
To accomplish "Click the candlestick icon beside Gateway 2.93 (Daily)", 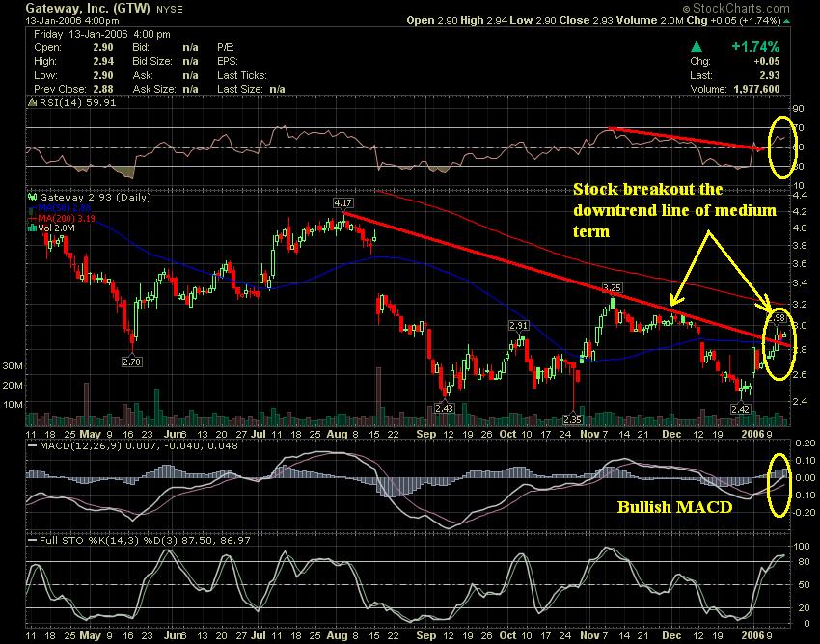I will (x=33, y=198).
